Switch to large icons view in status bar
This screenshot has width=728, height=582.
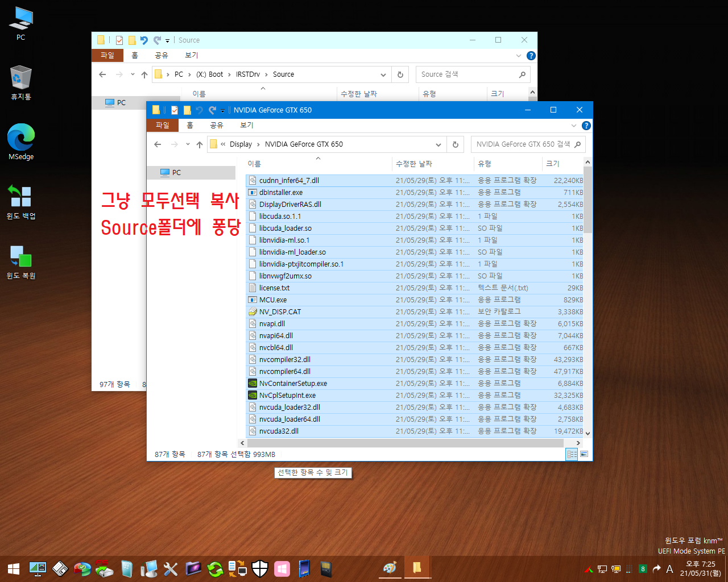pos(584,454)
